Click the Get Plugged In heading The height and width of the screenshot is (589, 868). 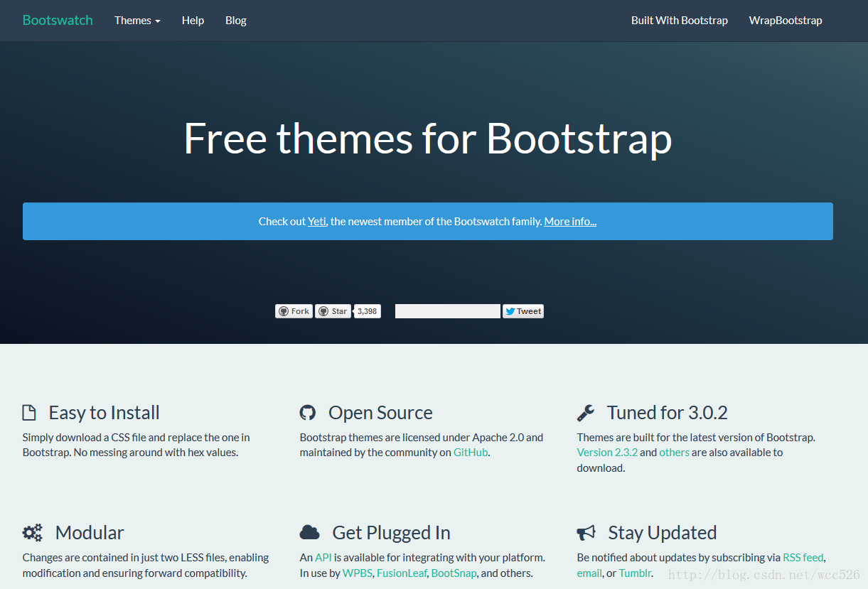pos(391,533)
